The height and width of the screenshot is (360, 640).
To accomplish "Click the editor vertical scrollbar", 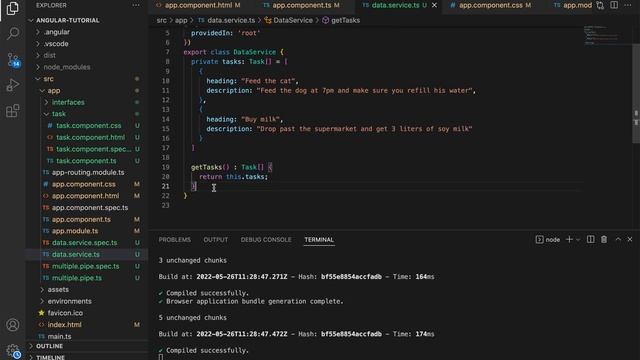I will pyautogui.click(x=636, y=93).
